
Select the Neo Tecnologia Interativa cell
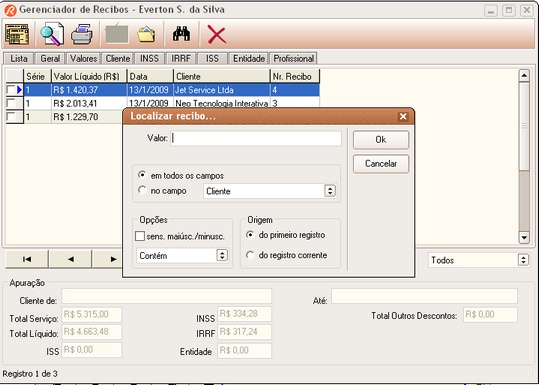[222, 103]
